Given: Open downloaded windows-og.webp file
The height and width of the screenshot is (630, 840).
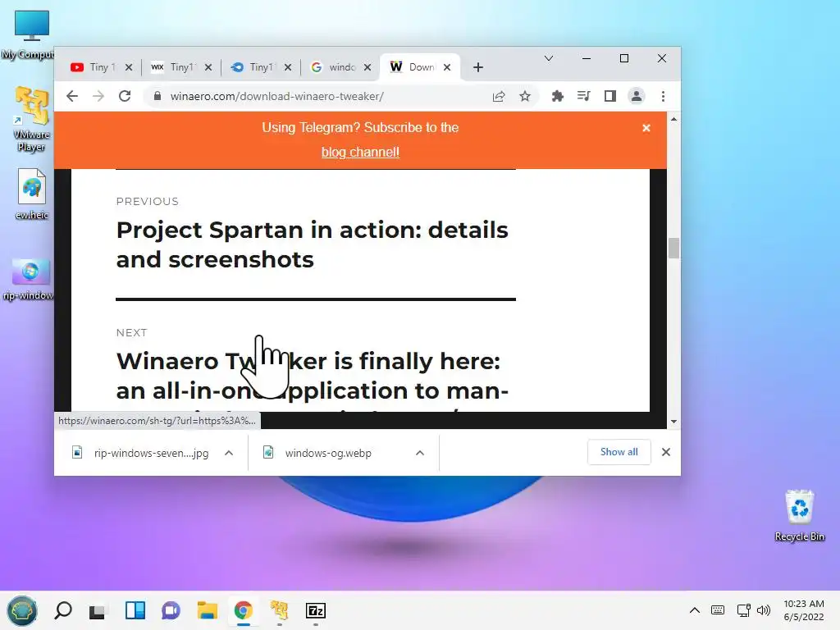Looking at the screenshot, I should point(319,453).
